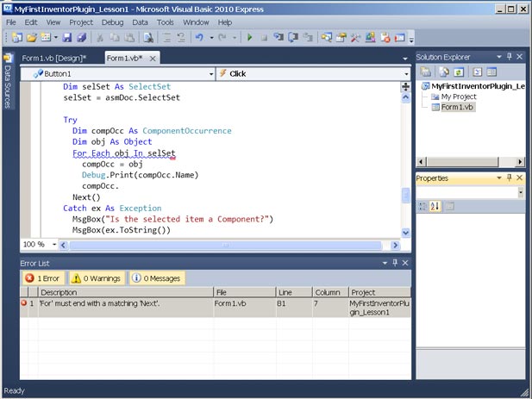Image resolution: width=532 pixels, height=399 pixels.
Task: Click Refresh icon in Solution Explorer
Action: [460, 72]
